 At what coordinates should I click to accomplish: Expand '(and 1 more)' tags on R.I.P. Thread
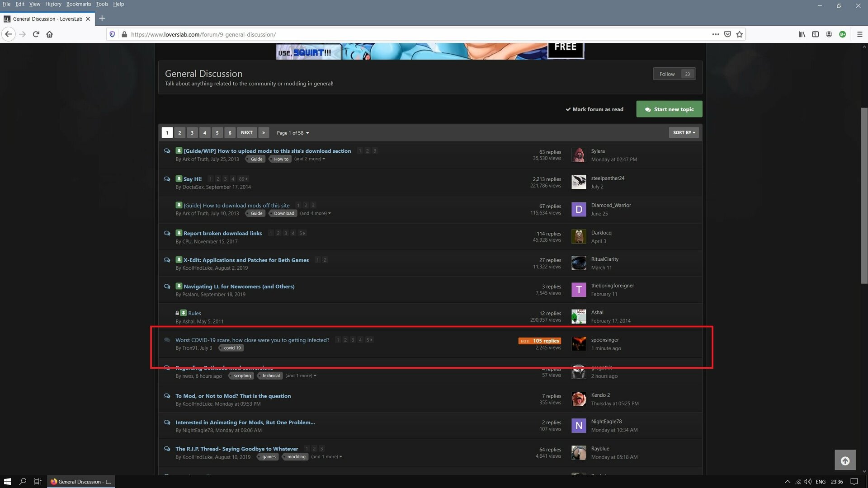(326, 457)
